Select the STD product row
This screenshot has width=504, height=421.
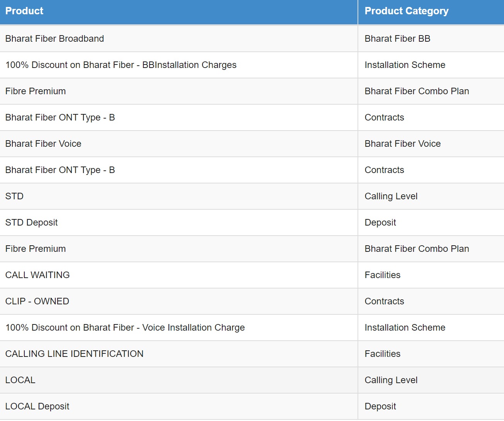pos(252,196)
